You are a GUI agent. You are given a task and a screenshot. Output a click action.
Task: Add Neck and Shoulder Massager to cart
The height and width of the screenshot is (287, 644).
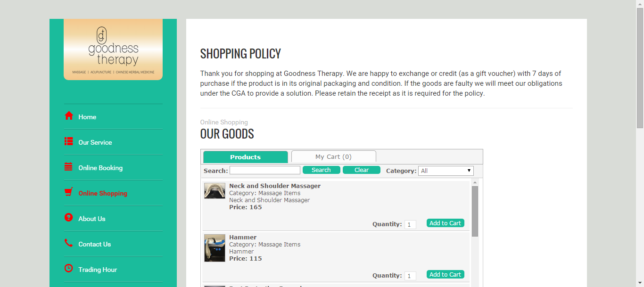click(446, 223)
